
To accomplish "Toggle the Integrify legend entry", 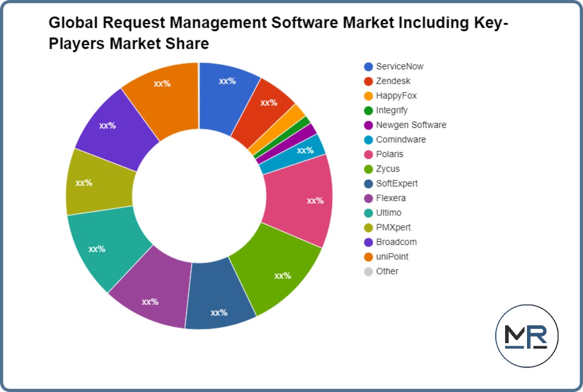I will pos(392,110).
